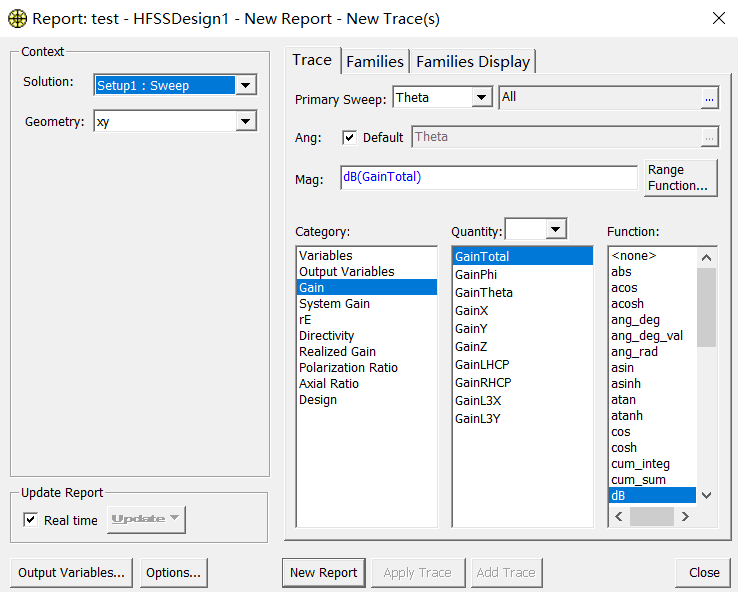This screenshot has width=738, height=592.
Task: Toggle the Ang Default checkbox
Action: tap(349, 137)
